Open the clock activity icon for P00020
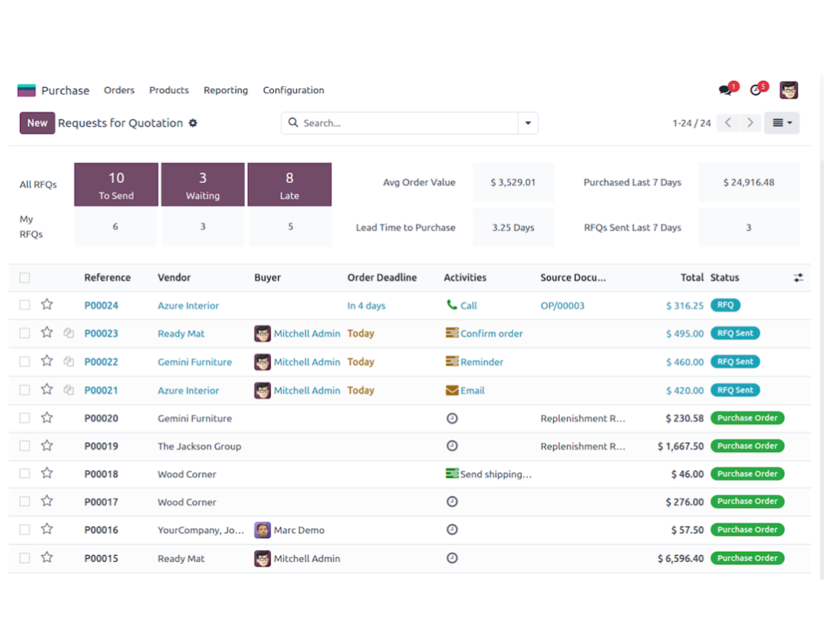The image size is (824, 644). (x=452, y=418)
